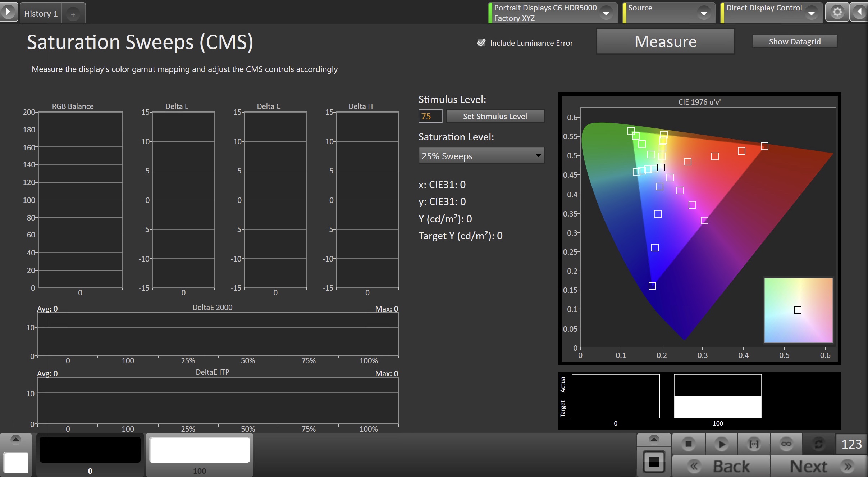Open the Source dropdown
Screen dimensions: 868x477
point(704,13)
